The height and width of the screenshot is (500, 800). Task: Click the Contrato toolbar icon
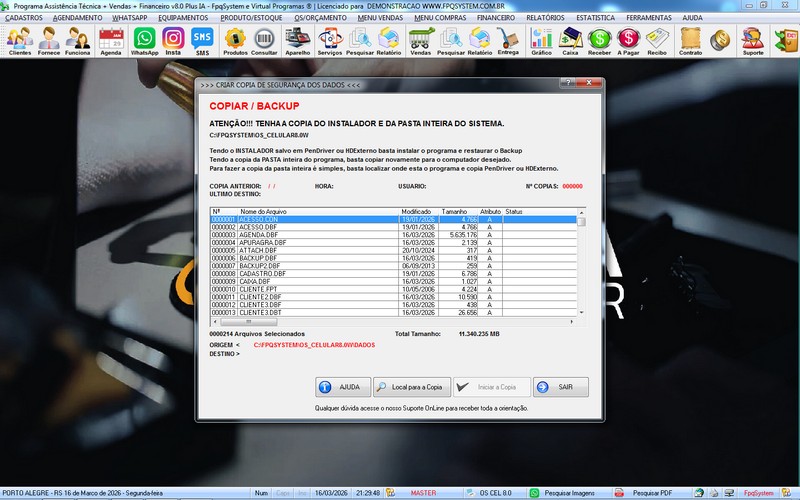click(x=690, y=40)
